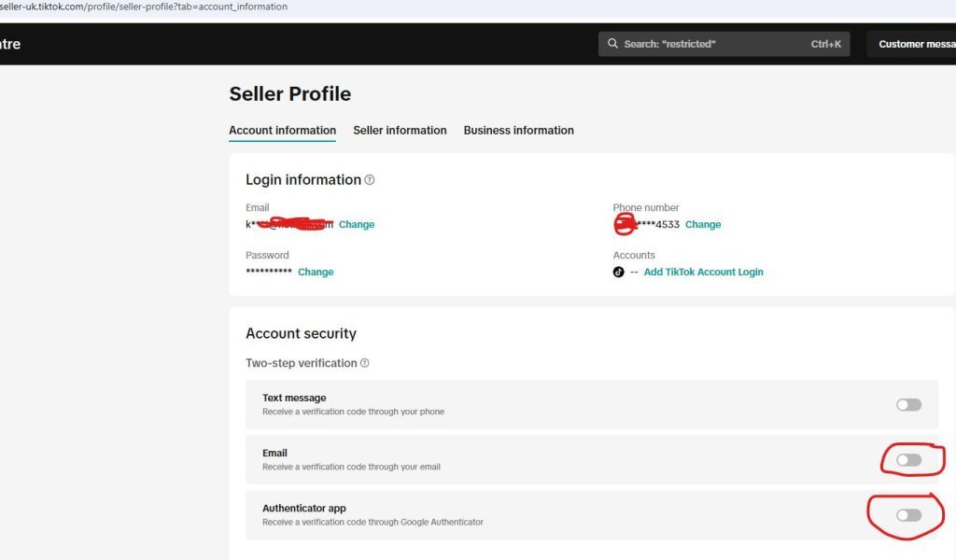The width and height of the screenshot is (956, 560).
Task: Click Change next to the phone number
Action: tap(703, 225)
